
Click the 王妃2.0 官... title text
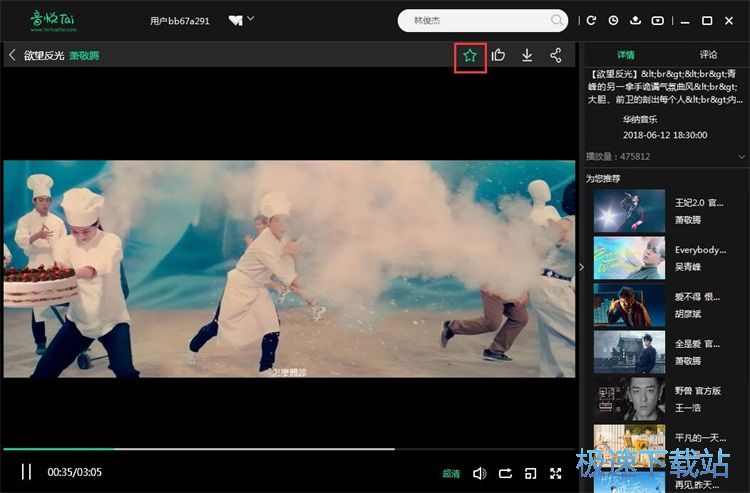pos(699,203)
